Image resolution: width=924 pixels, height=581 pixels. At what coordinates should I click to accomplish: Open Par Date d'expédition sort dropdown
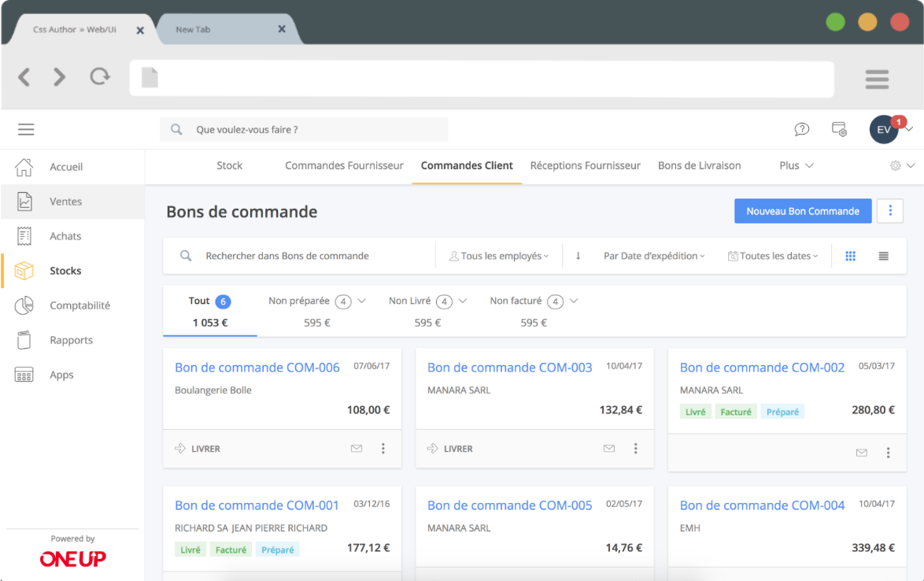tap(653, 256)
